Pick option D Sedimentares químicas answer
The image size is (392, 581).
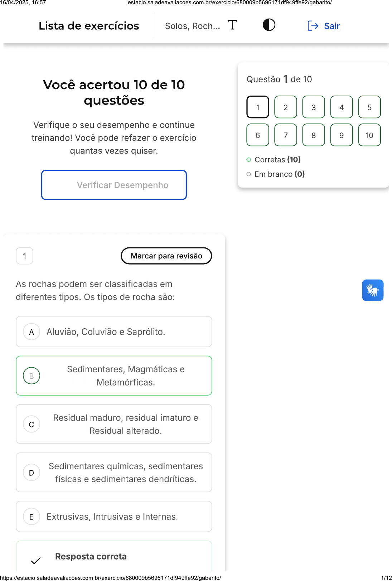126,473
